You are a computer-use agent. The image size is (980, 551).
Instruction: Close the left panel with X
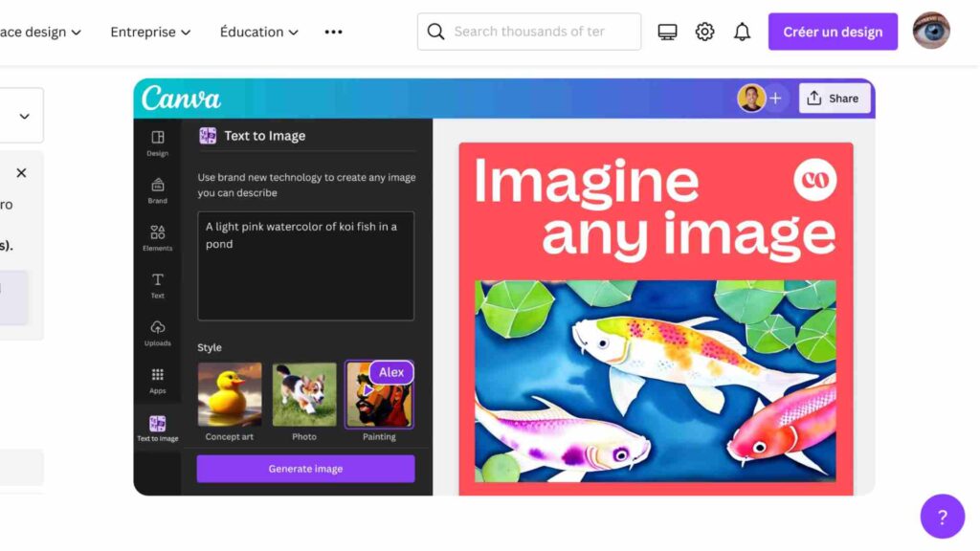point(21,173)
